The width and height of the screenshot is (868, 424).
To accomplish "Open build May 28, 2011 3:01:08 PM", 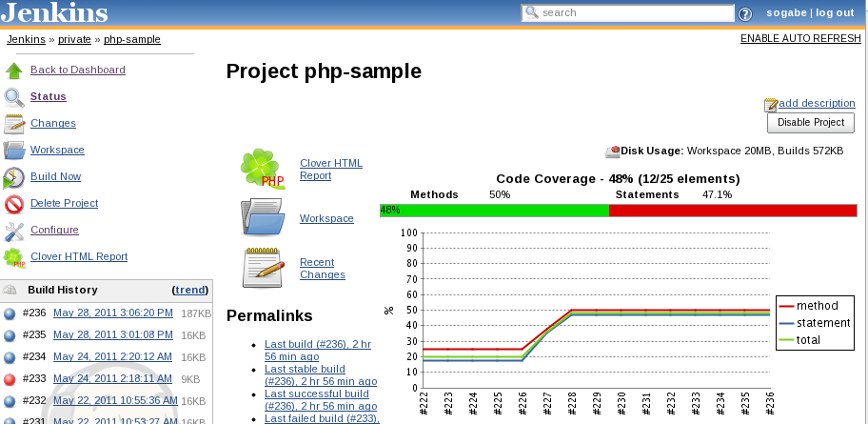I will pos(113,334).
